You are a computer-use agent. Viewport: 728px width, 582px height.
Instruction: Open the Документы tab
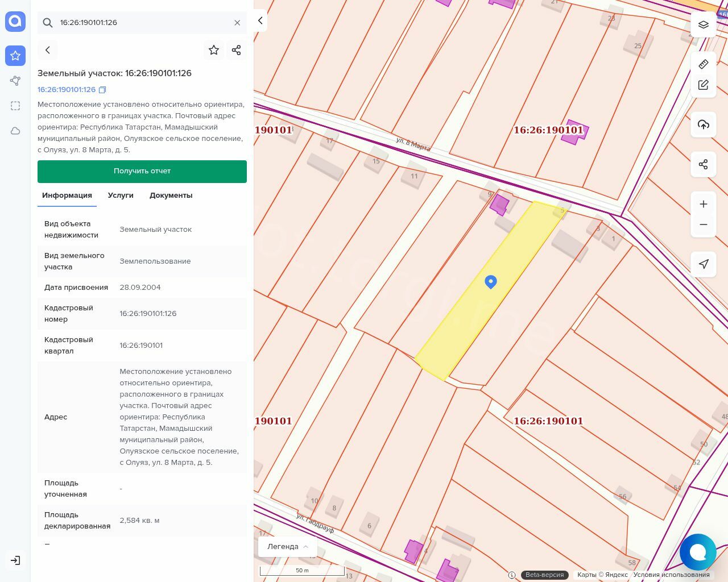pos(171,196)
